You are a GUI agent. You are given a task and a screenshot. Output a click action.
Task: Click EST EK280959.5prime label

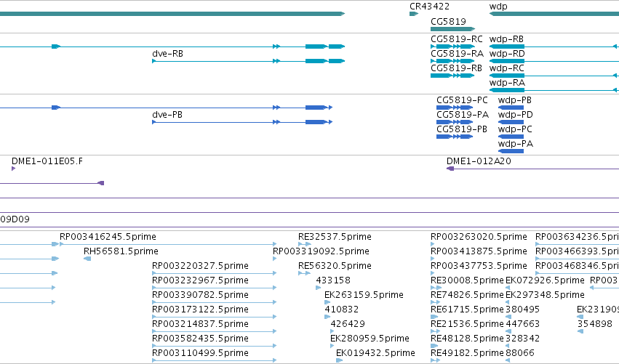point(370,339)
